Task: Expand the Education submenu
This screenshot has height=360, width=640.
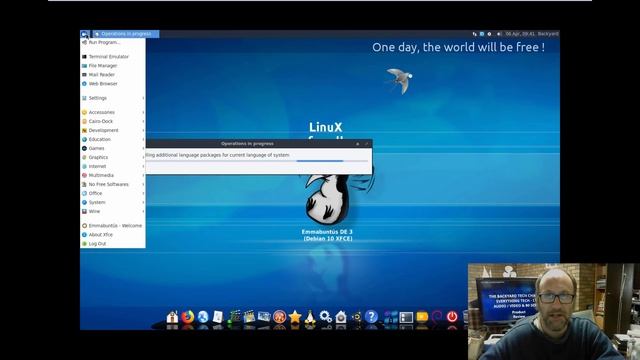Action: coord(113,139)
